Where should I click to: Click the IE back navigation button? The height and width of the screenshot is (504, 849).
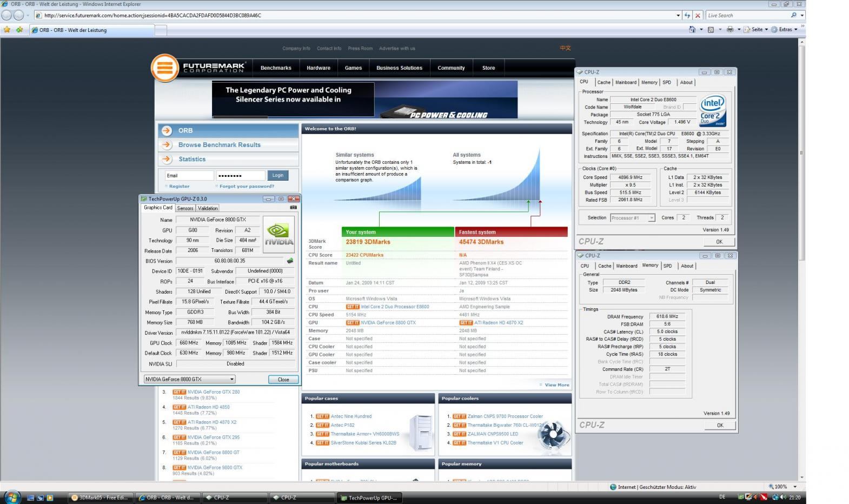[6, 15]
